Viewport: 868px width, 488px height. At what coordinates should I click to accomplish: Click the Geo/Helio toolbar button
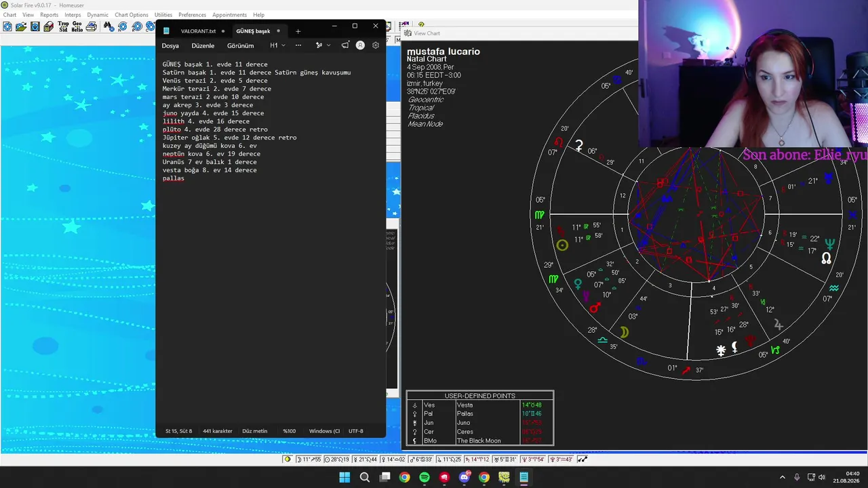coord(77,26)
